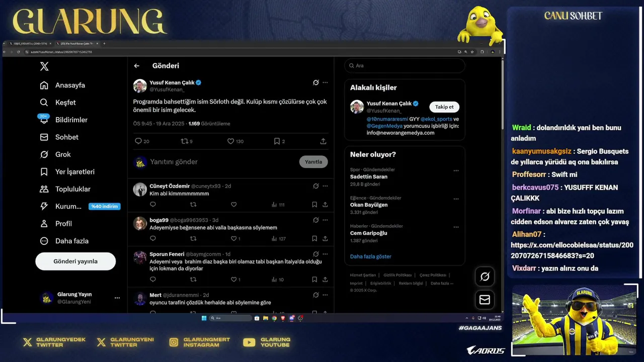Screen dimensions: 644x362
Task: Open floating Grok button
Action: coord(485,277)
